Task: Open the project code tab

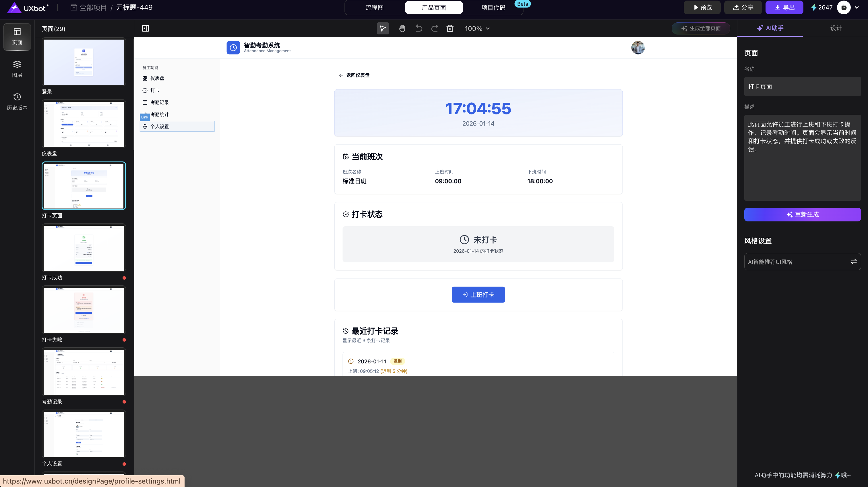Action: [x=493, y=7]
